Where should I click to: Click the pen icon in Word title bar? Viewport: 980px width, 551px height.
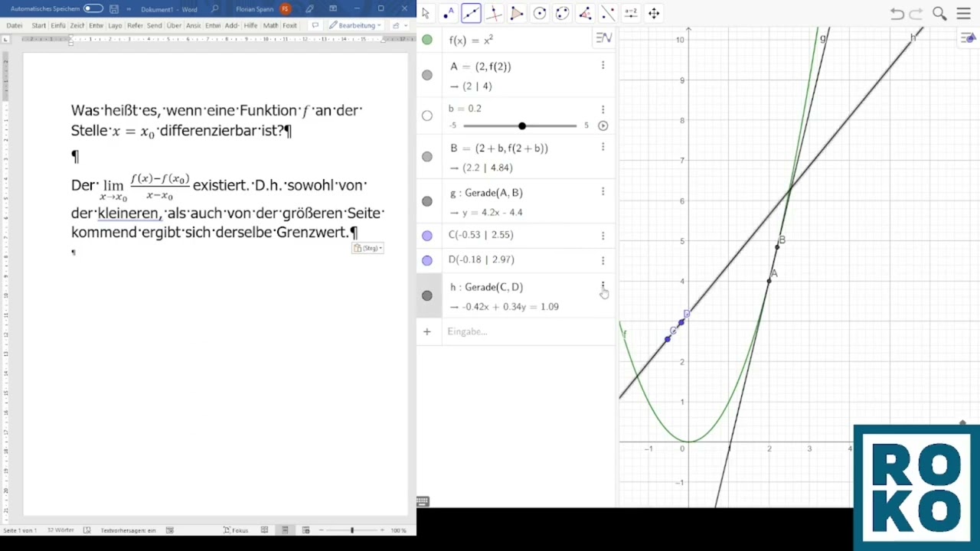[x=309, y=9]
